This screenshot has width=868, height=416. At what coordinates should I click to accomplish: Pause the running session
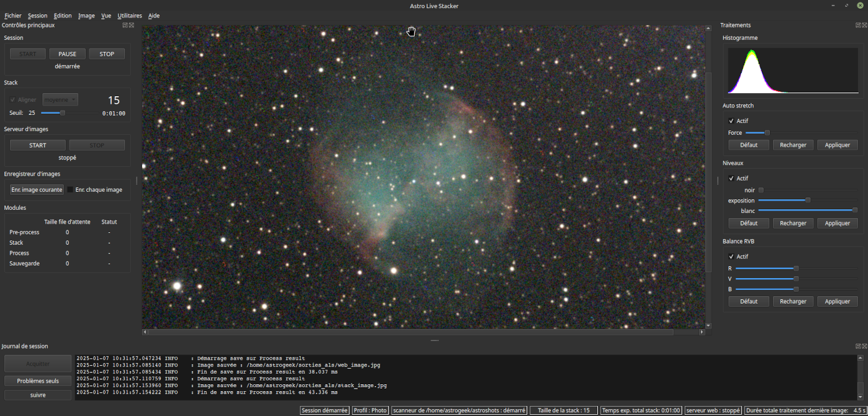tap(68, 54)
